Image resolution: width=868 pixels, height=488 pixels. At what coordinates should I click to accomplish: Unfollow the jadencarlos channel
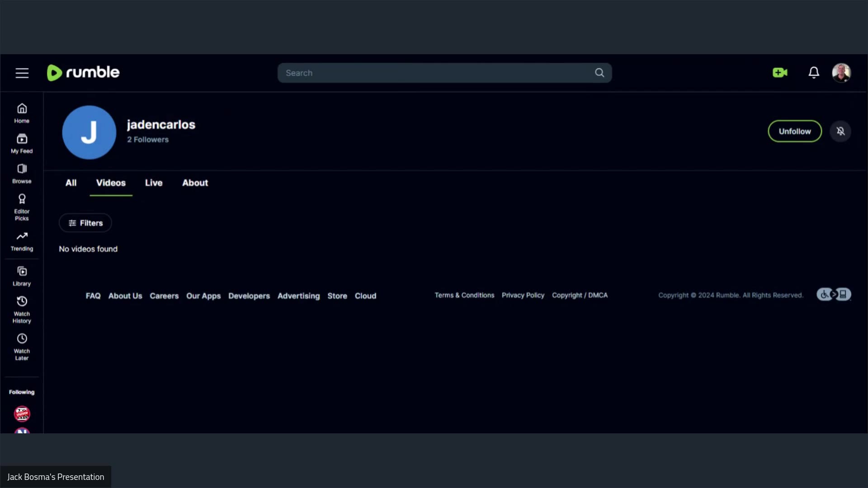(x=794, y=131)
